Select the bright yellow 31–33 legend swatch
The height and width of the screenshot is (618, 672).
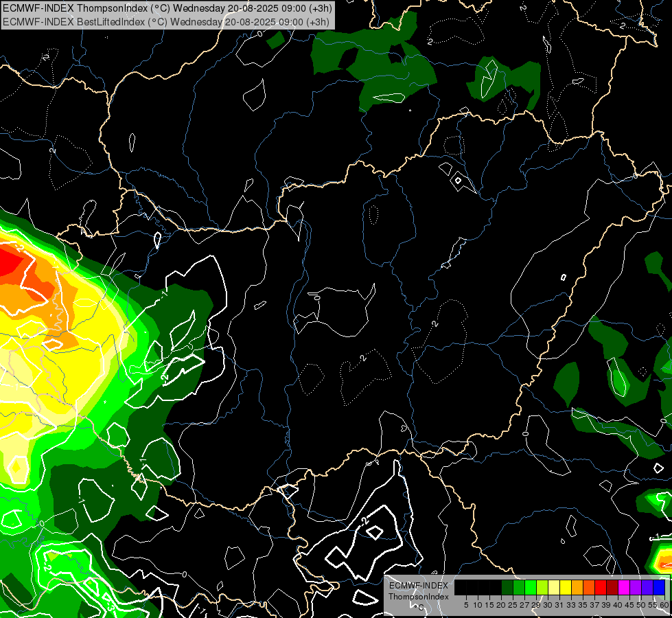566,587
